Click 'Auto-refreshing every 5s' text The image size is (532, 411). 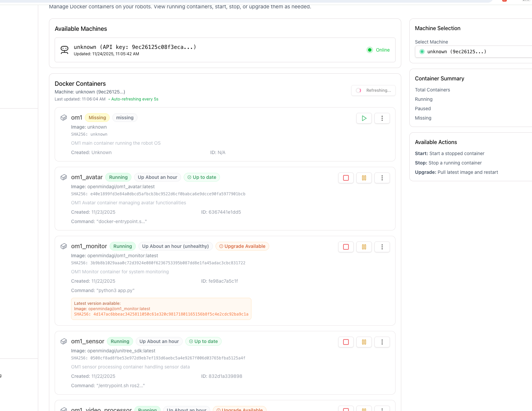tap(135, 99)
